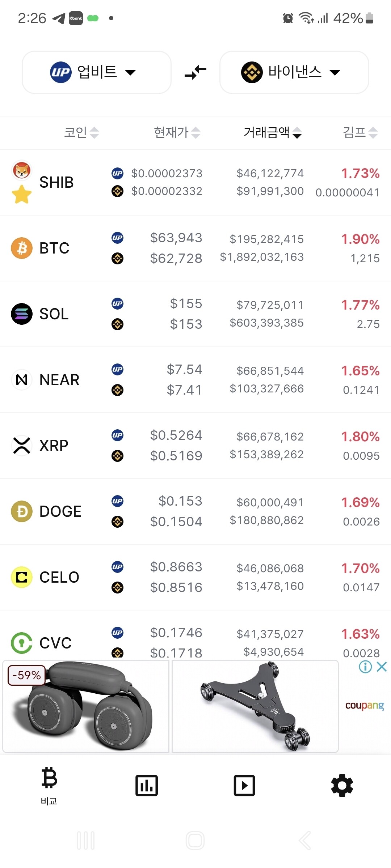This screenshot has height=868, width=391.
Task: Open the bar chart tab
Action: [147, 785]
